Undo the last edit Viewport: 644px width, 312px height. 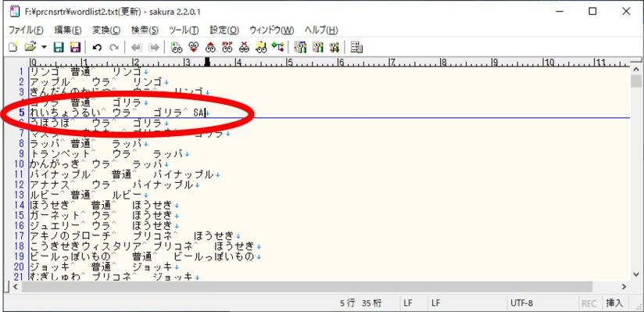click(97, 47)
